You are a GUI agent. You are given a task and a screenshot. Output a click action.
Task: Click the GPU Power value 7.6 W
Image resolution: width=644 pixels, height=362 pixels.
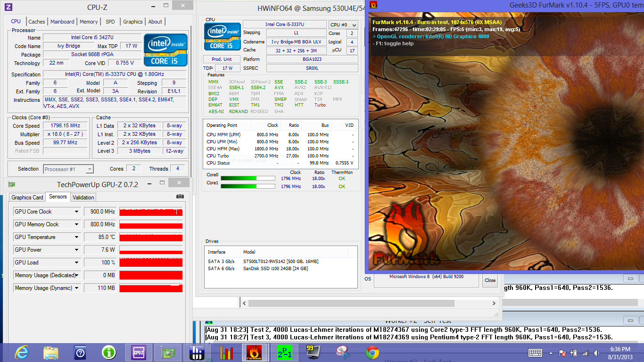point(100,250)
